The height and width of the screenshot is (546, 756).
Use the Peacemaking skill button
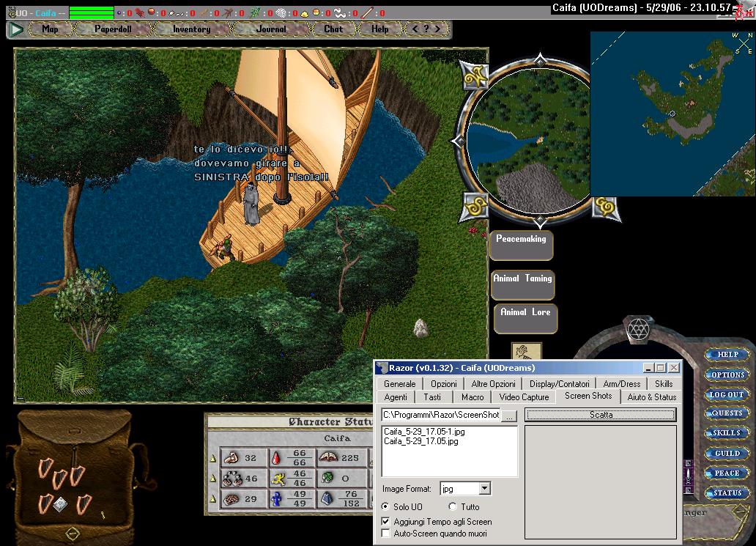521,245
